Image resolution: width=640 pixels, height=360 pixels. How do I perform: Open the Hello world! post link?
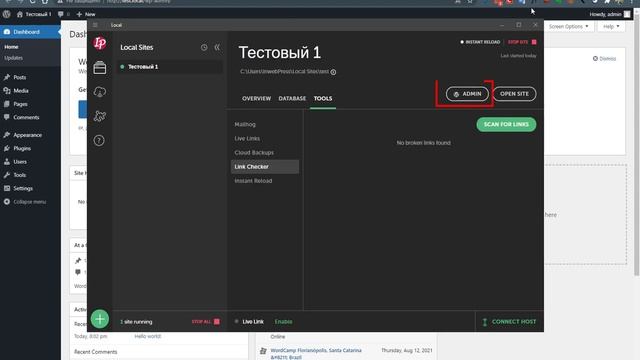[148, 336]
